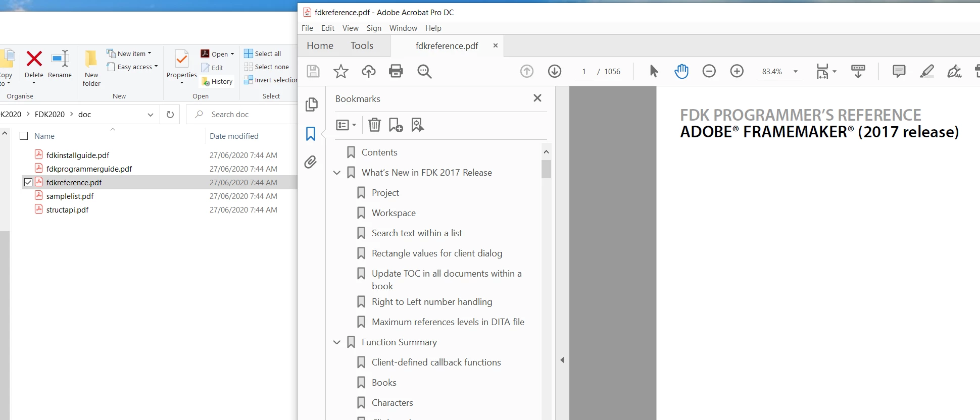Switch to the Home tab
This screenshot has height=420, width=980.
(320, 46)
